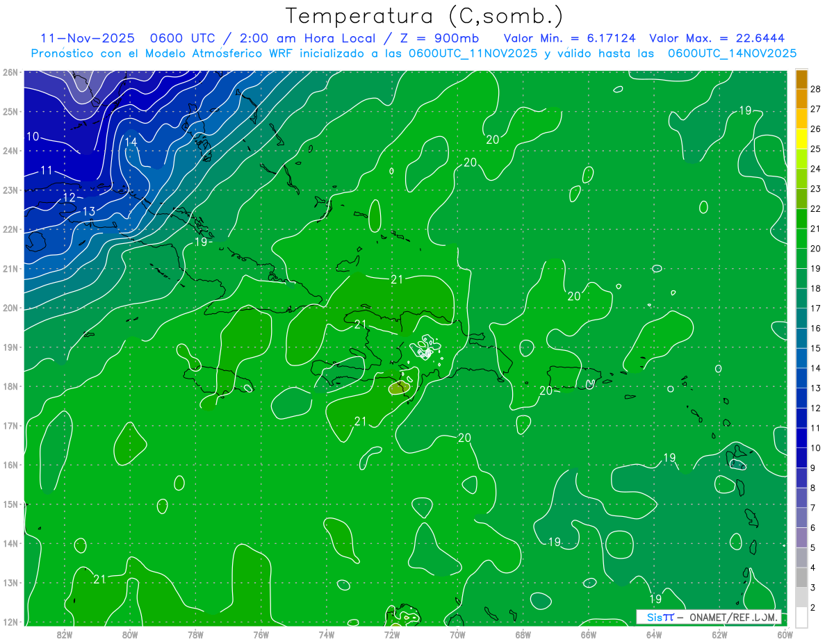
Task: Click the '74W' longitude axis label
Action: pos(327,634)
